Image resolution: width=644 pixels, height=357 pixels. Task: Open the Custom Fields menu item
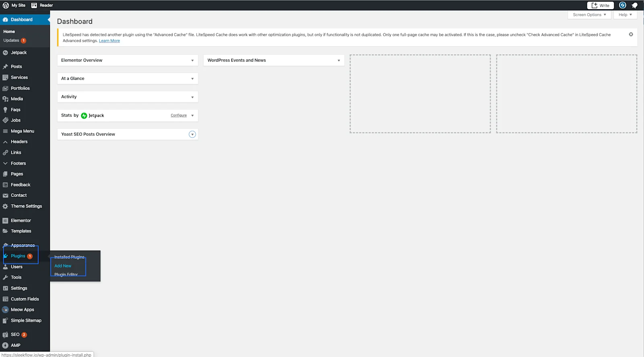click(25, 299)
